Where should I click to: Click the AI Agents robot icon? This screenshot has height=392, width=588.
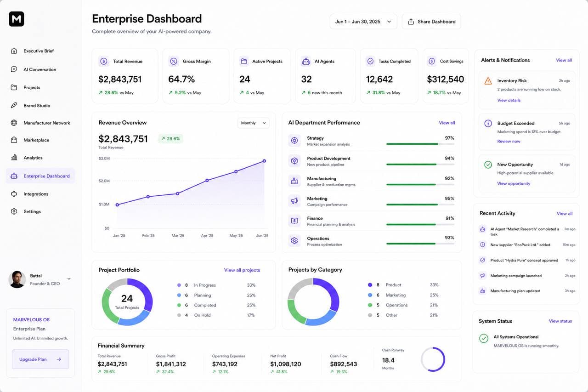(x=306, y=61)
